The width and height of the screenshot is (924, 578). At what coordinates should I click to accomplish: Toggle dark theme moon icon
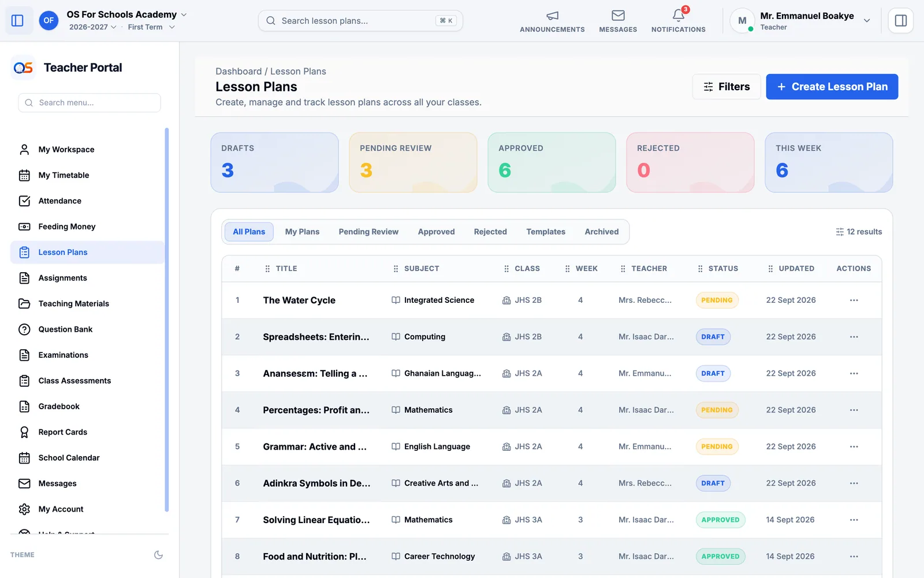(158, 555)
